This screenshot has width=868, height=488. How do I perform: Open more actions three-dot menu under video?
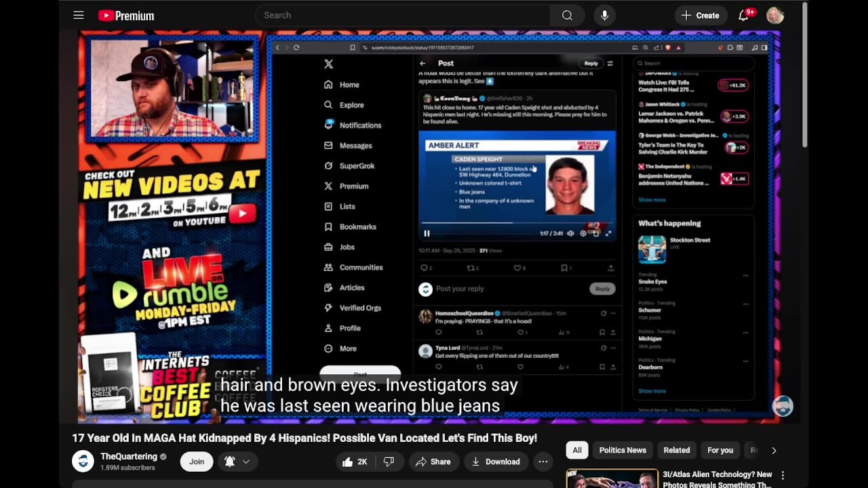pyautogui.click(x=543, y=462)
